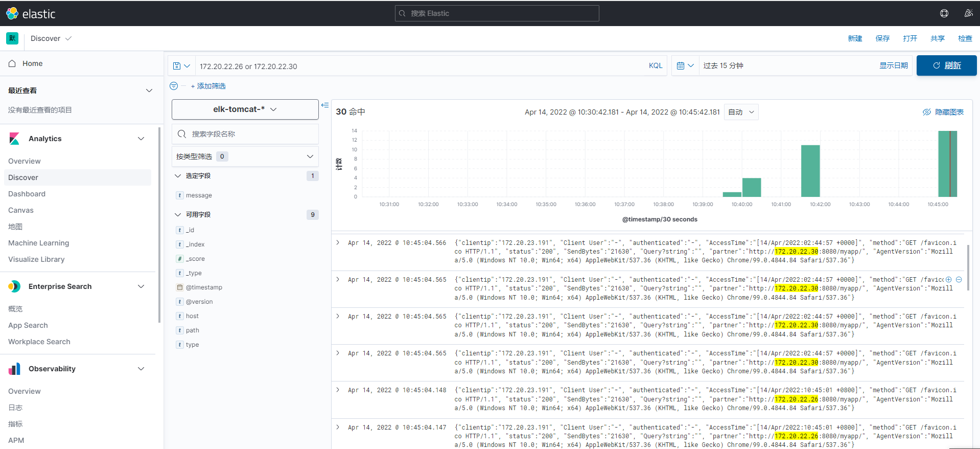Viewport: 980px width, 449px height.
Task: Click the Elastic logo
Action: 31,14
